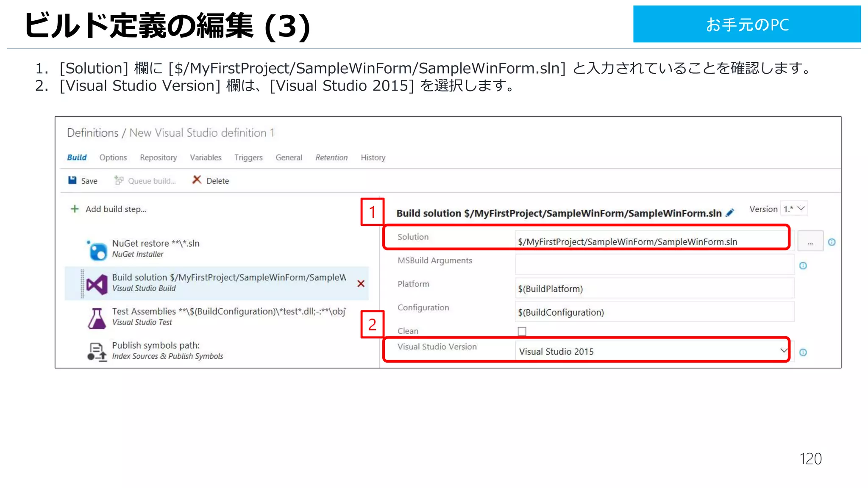Select the Test Assemblies step row
868x488 pixels.
[216, 317]
